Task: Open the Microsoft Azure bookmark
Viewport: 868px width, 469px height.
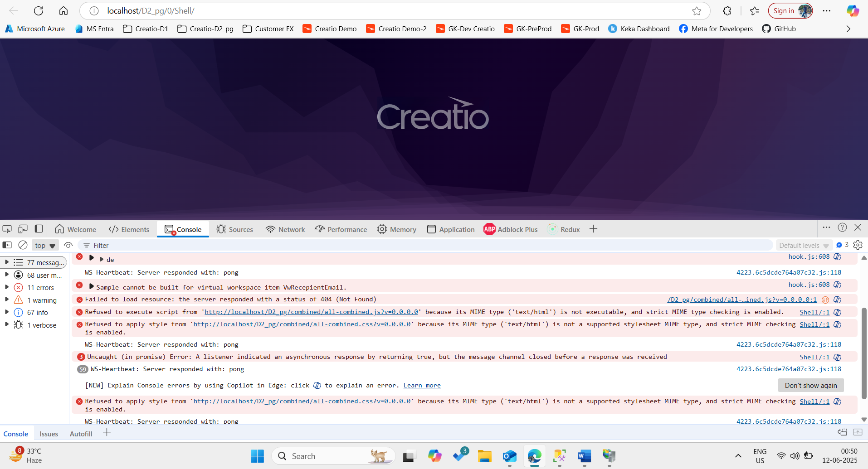Action: 35,29
